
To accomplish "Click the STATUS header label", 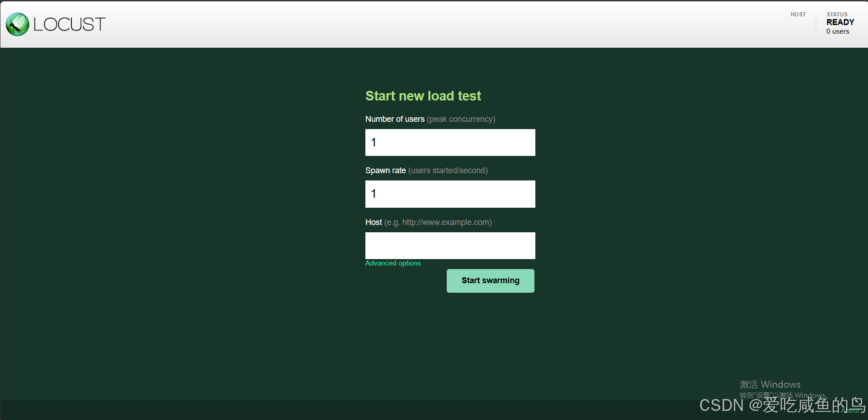I will pyautogui.click(x=837, y=15).
